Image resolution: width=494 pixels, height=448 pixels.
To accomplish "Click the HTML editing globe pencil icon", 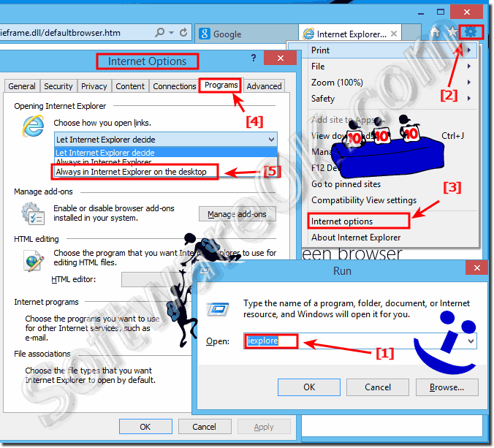I will [34, 261].
